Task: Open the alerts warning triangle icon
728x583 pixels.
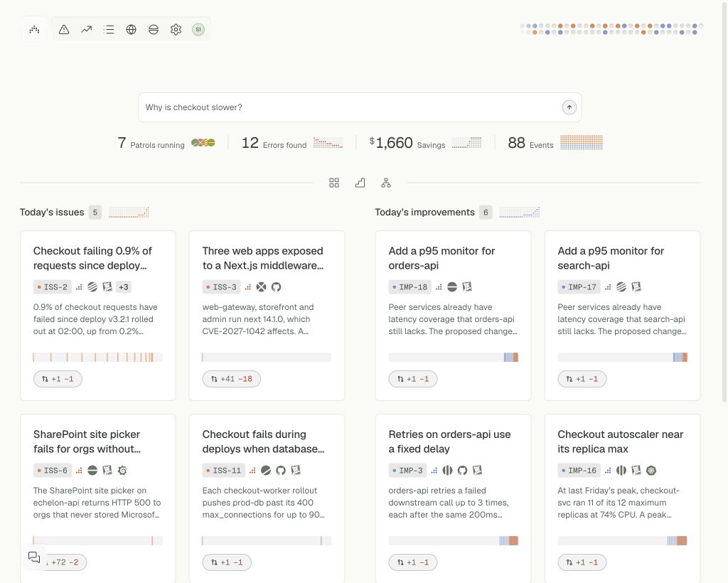Action: (64, 30)
